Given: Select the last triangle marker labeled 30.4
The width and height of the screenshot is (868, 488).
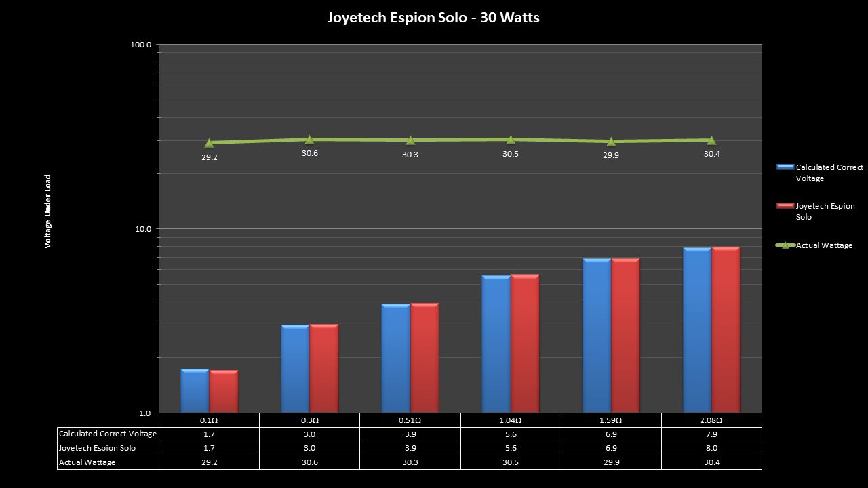Looking at the screenshot, I should coord(711,140).
